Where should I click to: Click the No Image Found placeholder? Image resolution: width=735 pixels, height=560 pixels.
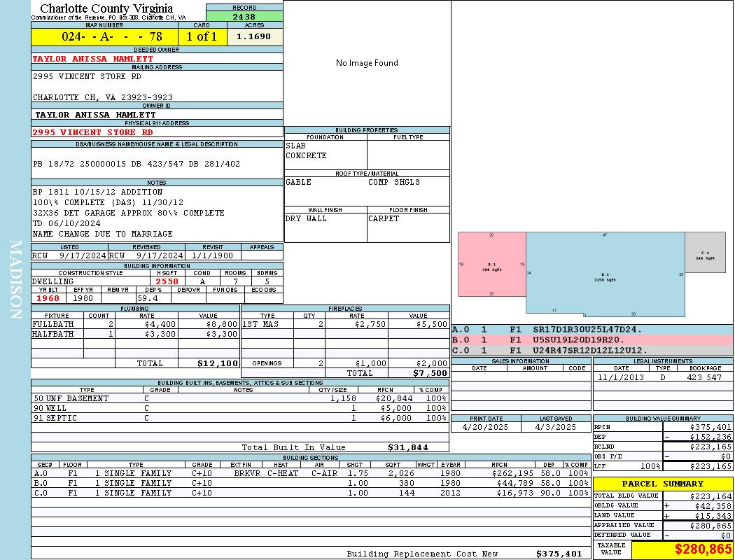(x=367, y=63)
